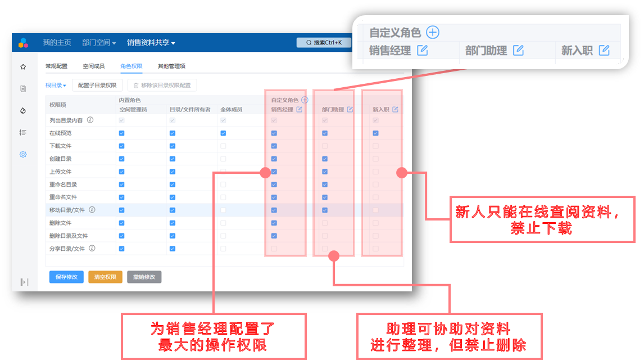Uncheck 重命名目录 for 部门助理
Screen dimensions: 644x360
[325, 184]
